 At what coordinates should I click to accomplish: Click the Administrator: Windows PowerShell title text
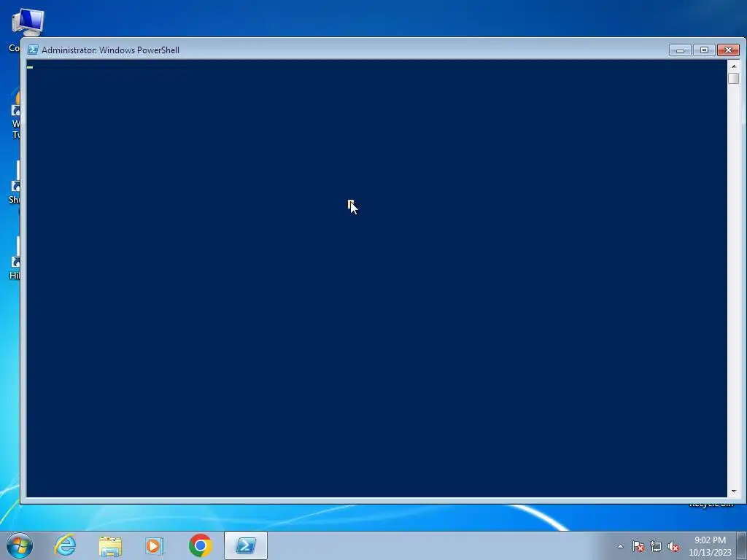111,50
